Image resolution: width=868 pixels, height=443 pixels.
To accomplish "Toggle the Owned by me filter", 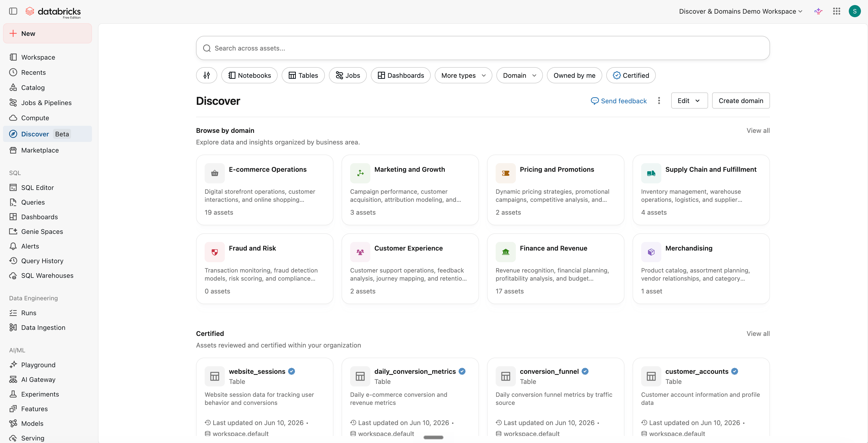I will pyautogui.click(x=574, y=76).
